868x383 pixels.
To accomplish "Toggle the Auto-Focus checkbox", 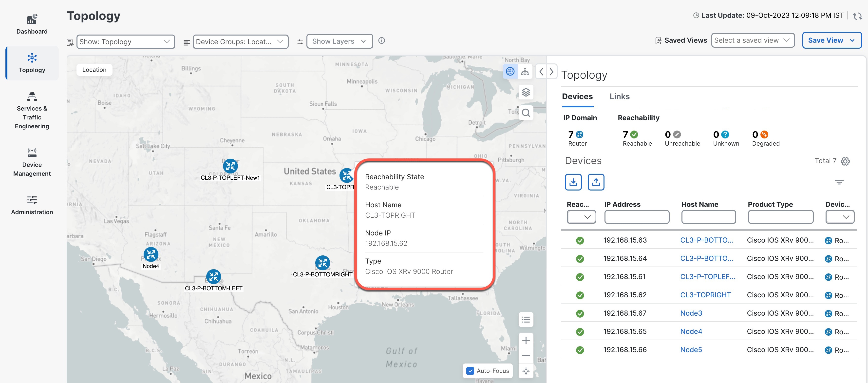I will (x=470, y=371).
